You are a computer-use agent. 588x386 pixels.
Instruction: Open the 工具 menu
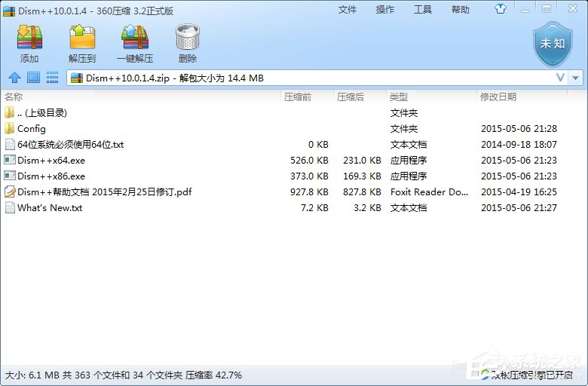tap(423, 9)
